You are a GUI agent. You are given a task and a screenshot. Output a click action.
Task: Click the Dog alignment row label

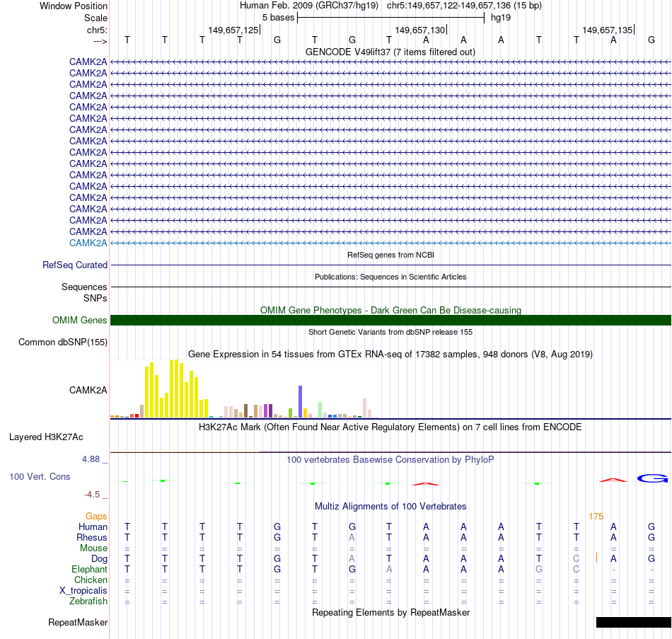[99, 559]
